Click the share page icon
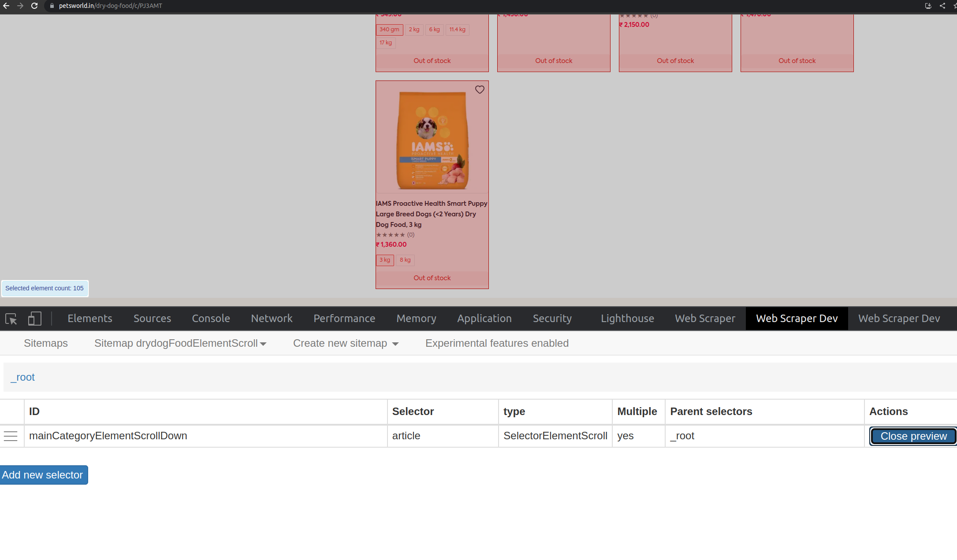The height and width of the screenshot is (560, 957). pos(942,6)
